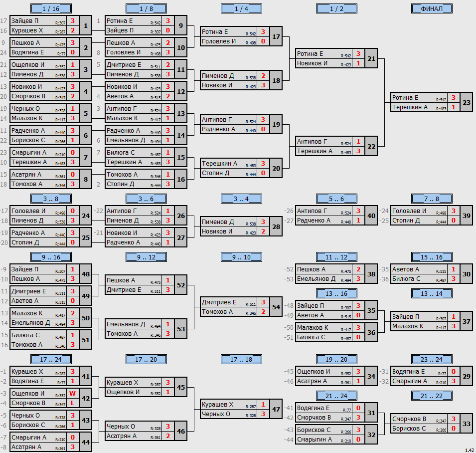Click final match number box 23
Image resolution: width=476 pixels, height=453 pixels.
(467, 102)
